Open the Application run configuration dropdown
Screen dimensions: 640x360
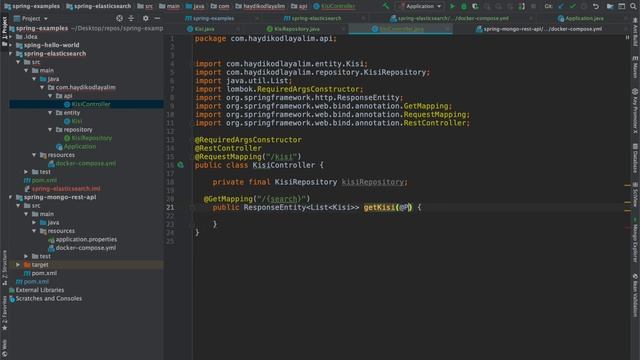[x=420, y=6]
